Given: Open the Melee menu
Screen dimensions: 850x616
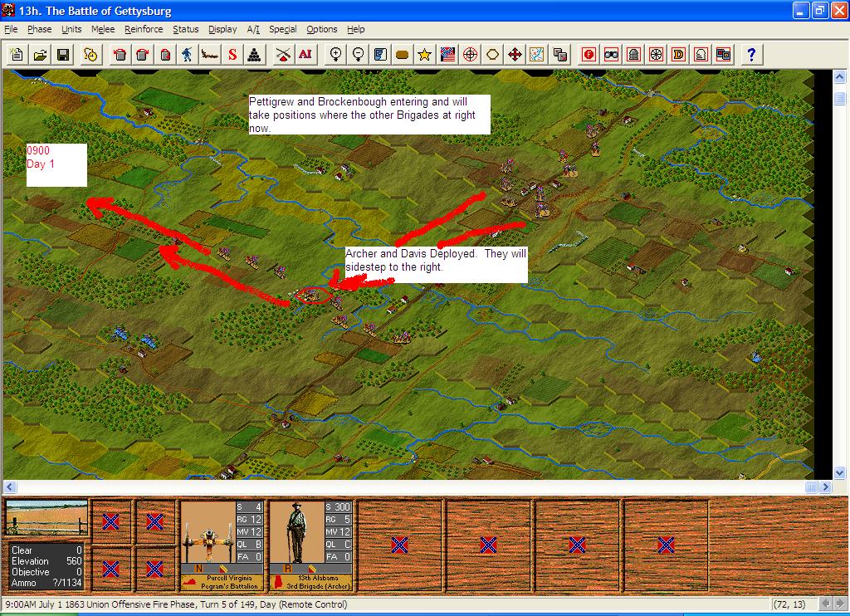Looking at the screenshot, I should click(x=103, y=29).
